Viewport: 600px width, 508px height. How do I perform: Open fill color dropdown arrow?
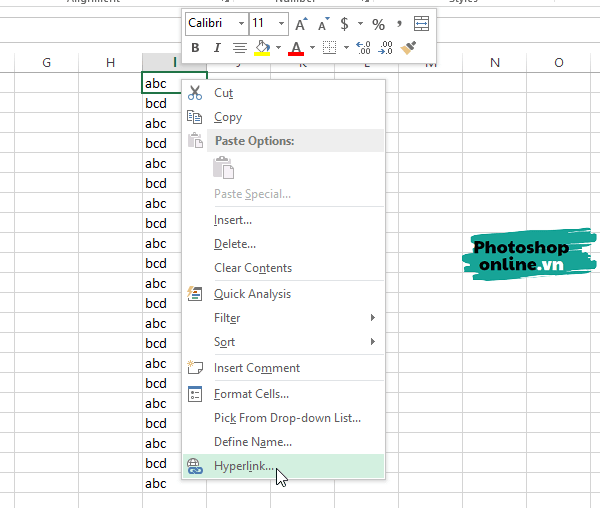tap(278, 48)
